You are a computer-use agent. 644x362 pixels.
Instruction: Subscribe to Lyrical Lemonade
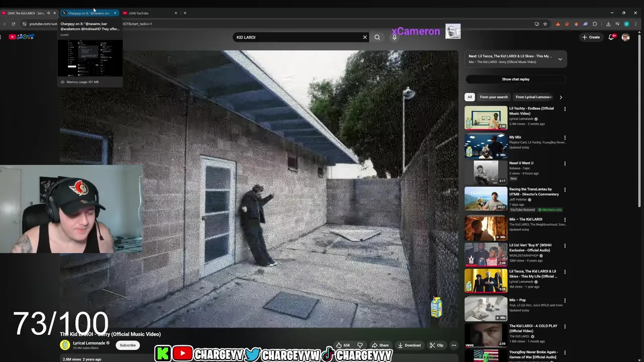[128, 345]
